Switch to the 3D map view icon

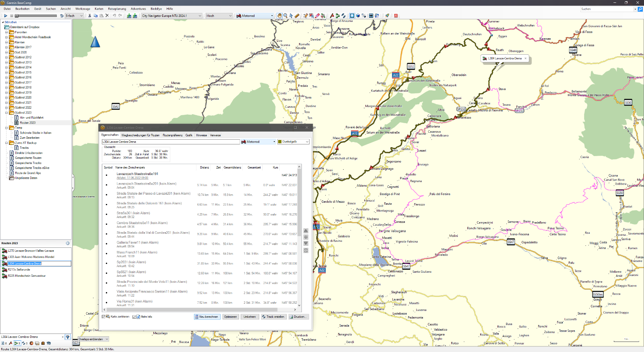tap(358, 16)
